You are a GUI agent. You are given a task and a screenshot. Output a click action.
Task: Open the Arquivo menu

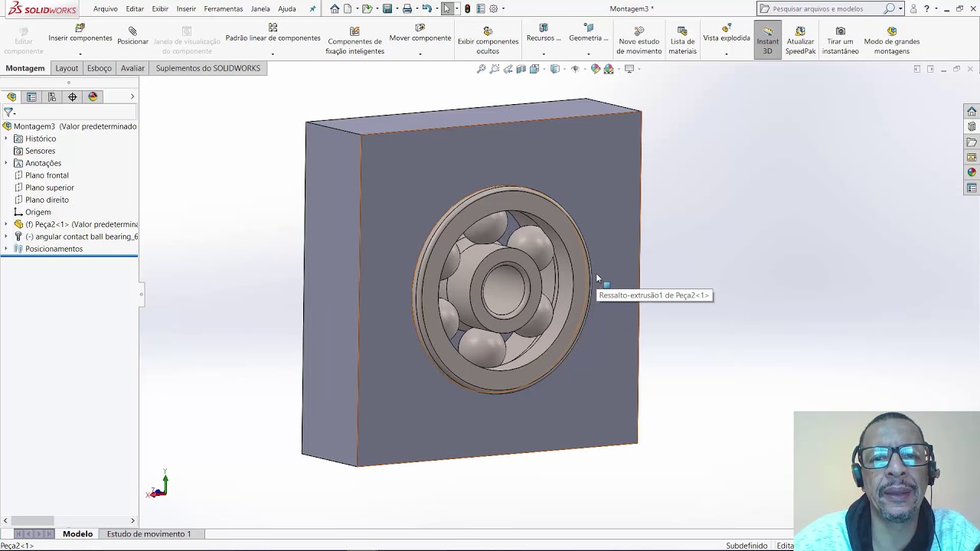point(106,8)
